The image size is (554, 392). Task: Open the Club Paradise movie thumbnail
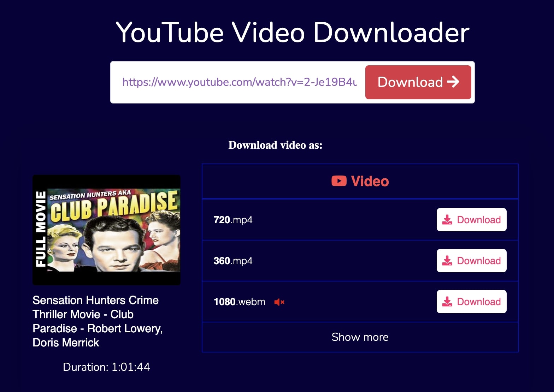pyautogui.click(x=106, y=230)
